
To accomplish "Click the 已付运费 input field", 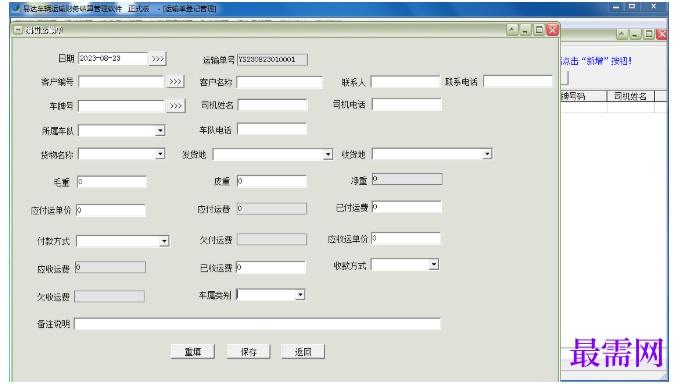I will (x=407, y=207).
